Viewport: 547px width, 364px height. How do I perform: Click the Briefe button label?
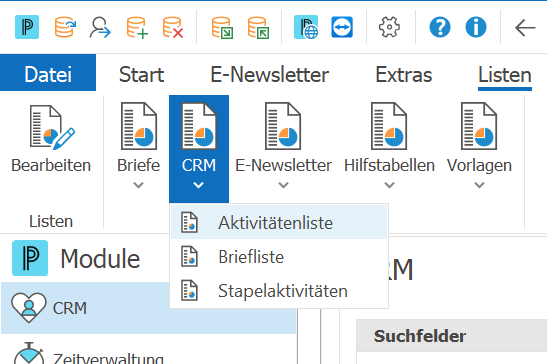tap(138, 165)
